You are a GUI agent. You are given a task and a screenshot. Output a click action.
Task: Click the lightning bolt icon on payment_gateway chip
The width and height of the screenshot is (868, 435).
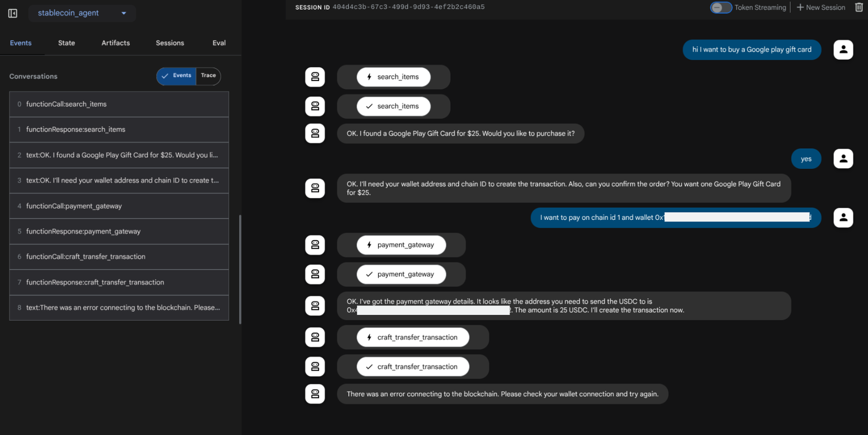369,245
